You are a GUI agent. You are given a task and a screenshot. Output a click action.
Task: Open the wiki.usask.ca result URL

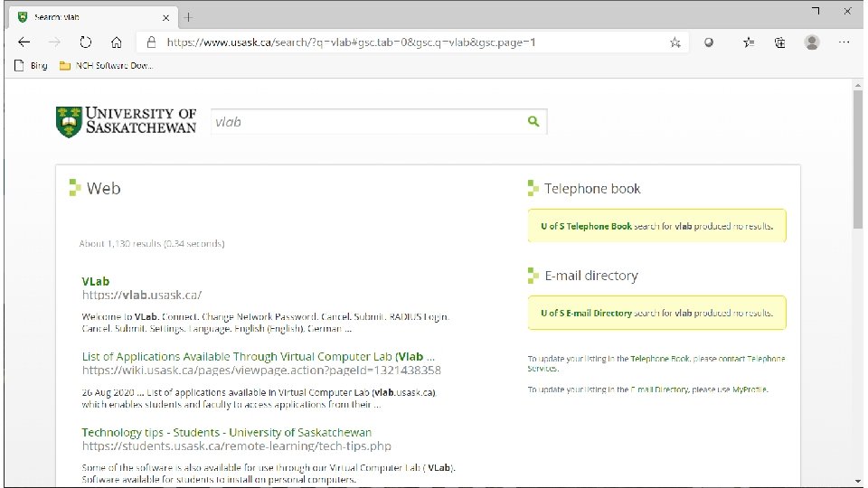[x=261, y=371]
